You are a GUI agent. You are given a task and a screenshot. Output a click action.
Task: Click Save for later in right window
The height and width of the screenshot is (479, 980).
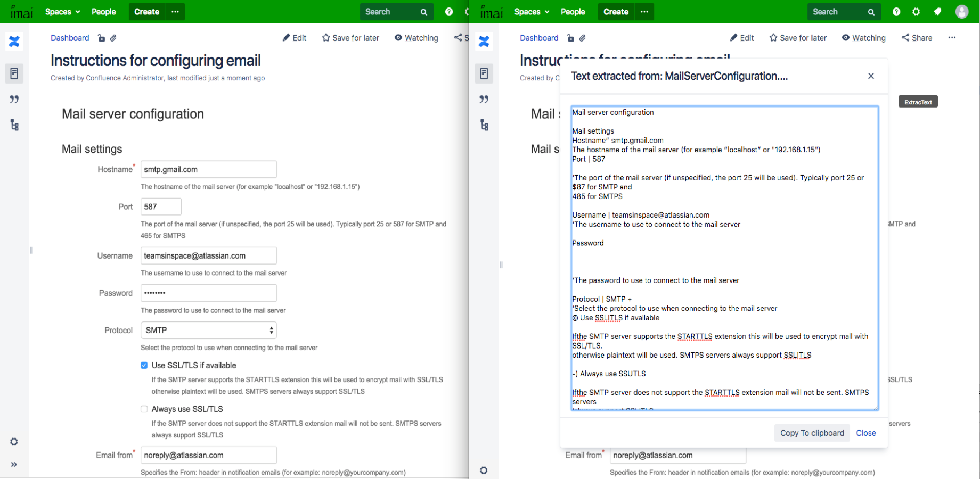798,38
